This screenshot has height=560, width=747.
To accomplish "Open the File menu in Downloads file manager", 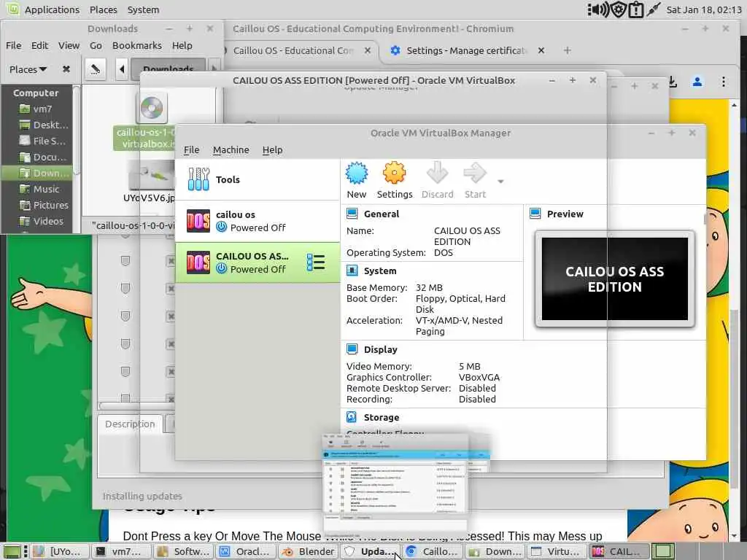I will 13,46.
